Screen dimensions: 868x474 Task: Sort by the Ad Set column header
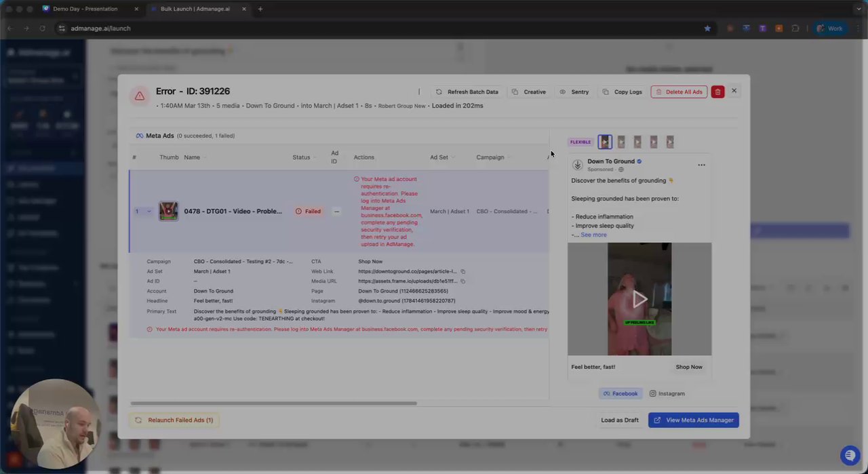(442, 157)
